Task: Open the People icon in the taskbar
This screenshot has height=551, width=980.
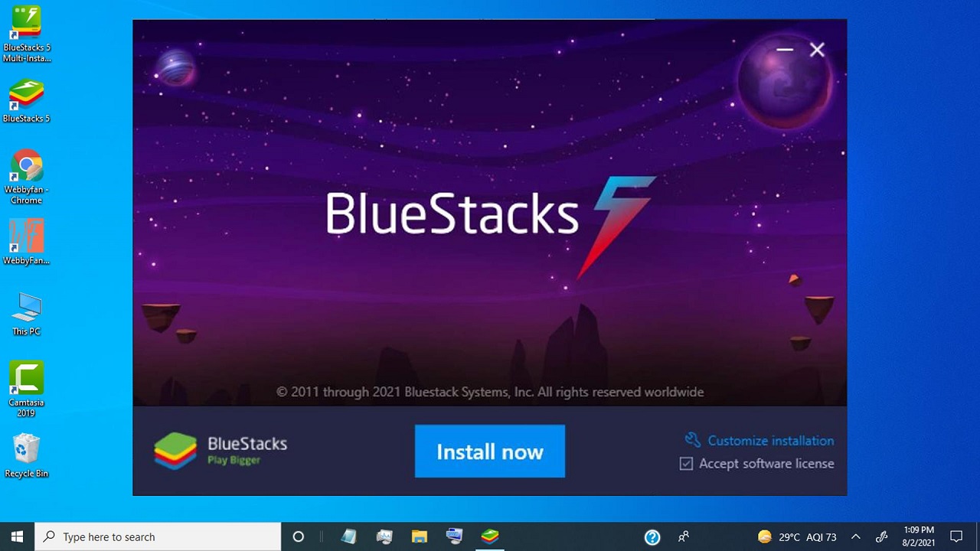Action: 684,536
